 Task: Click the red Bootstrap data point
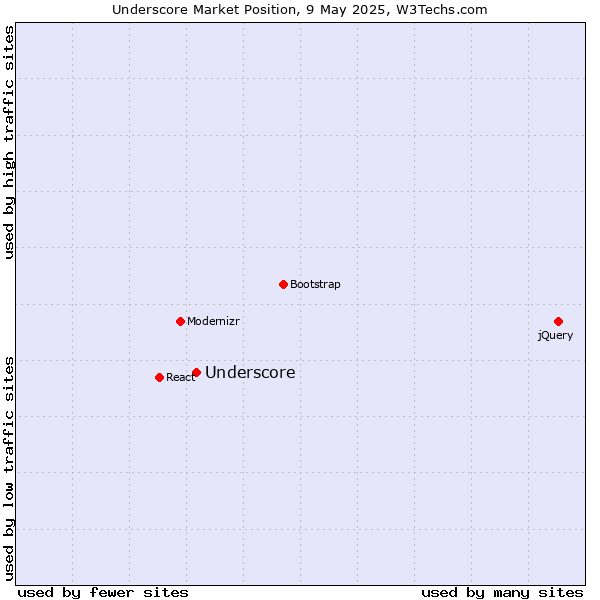(283, 284)
